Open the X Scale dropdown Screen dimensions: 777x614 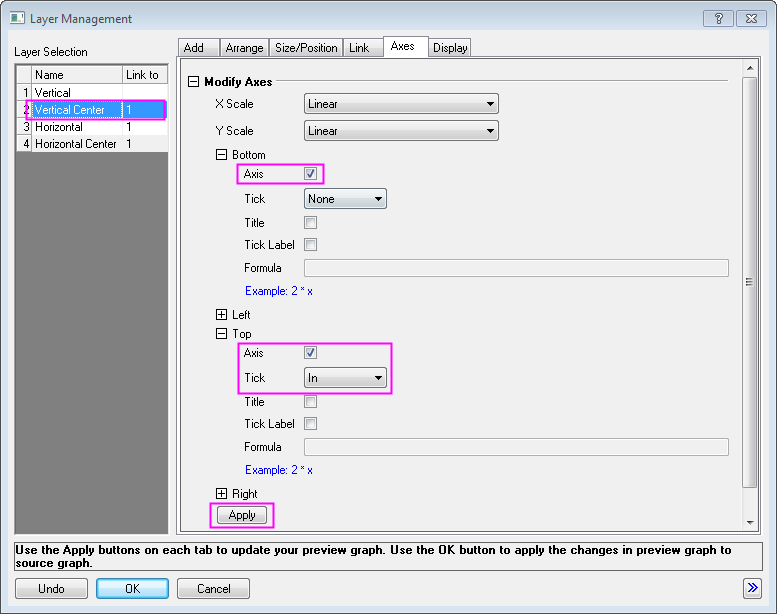(400, 104)
